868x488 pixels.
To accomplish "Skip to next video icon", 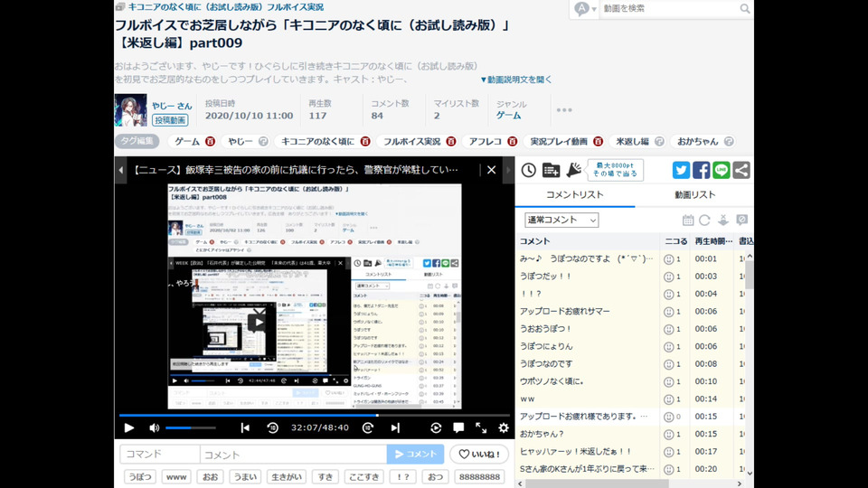I will click(x=395, y=427).
